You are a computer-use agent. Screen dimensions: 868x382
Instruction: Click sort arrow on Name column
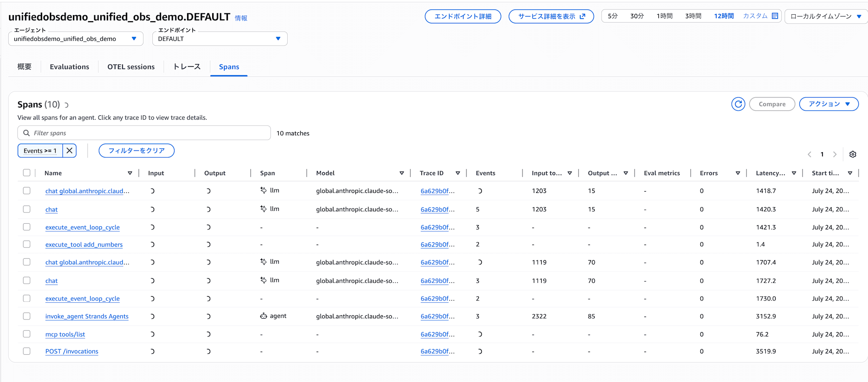[x=130, y=173]
